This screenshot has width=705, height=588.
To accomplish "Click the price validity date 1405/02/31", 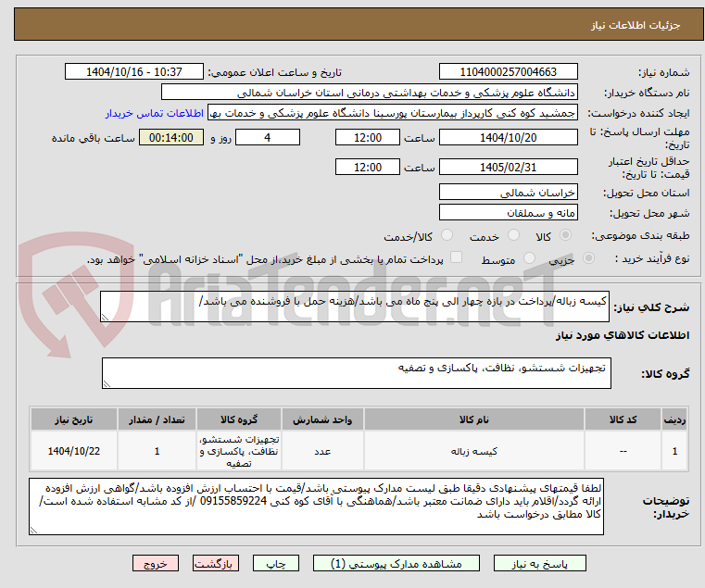I will [x=508, y=168].
